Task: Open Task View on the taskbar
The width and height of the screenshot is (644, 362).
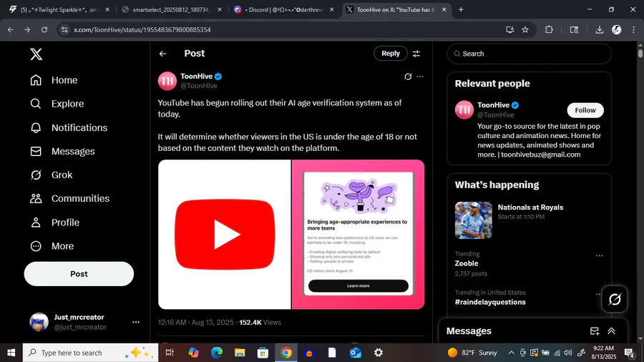Action: 169,353
